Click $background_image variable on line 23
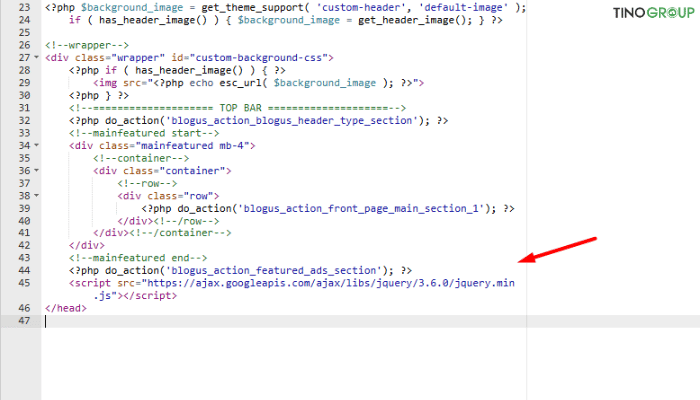700x400 pixels. [132, 8]
